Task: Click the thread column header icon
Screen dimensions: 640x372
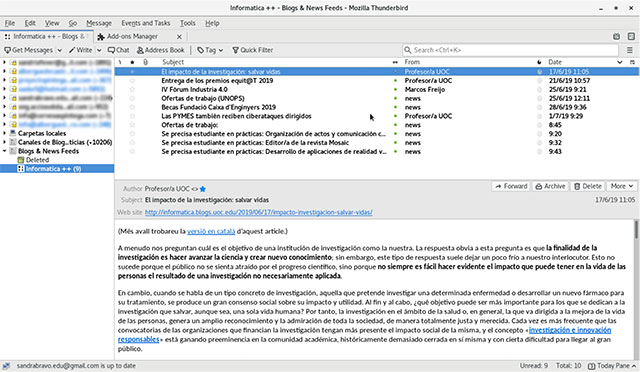Action: 120,62
